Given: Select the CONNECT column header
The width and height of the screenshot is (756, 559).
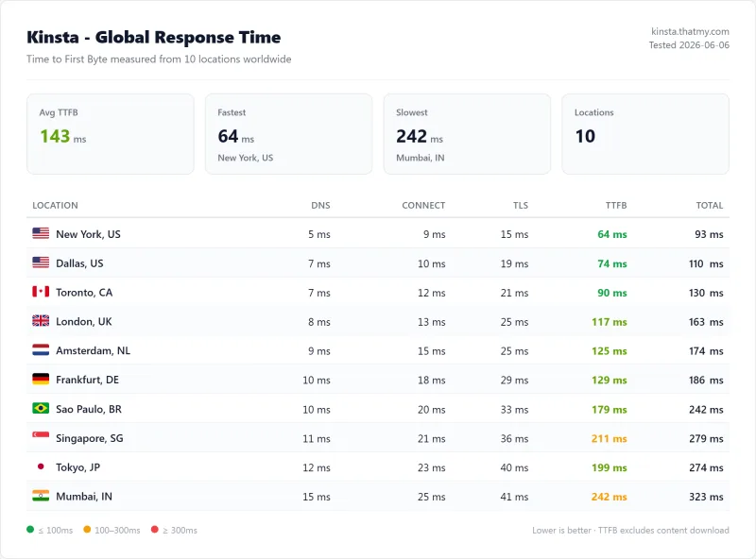Looking at the screenshot, I should point(423,205).
